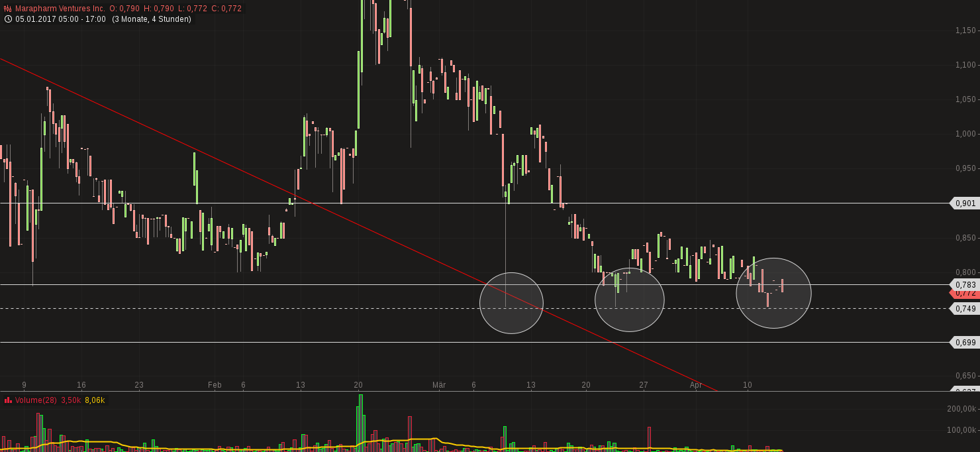Click the 0,699 support level price label

pos(965,343)
